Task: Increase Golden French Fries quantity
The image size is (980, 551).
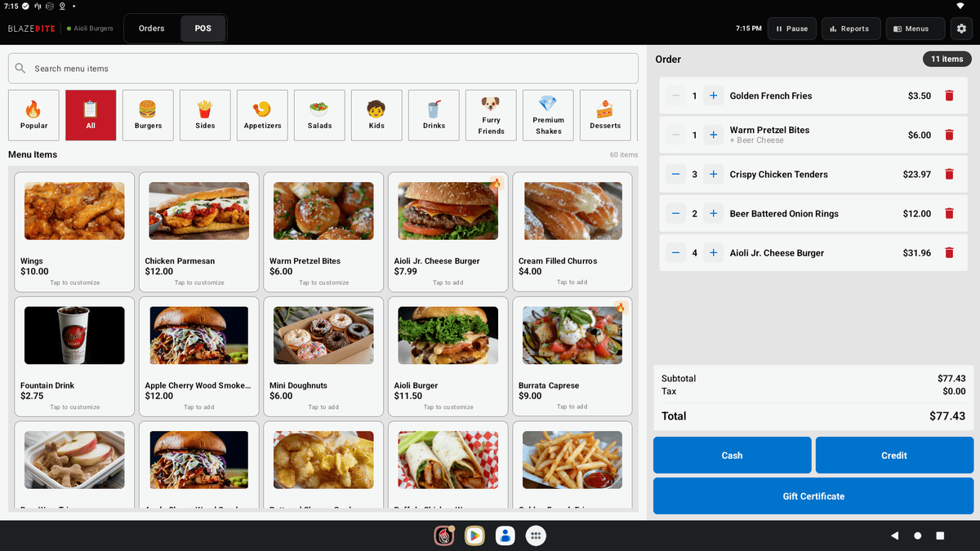Action: click(713, 96)
